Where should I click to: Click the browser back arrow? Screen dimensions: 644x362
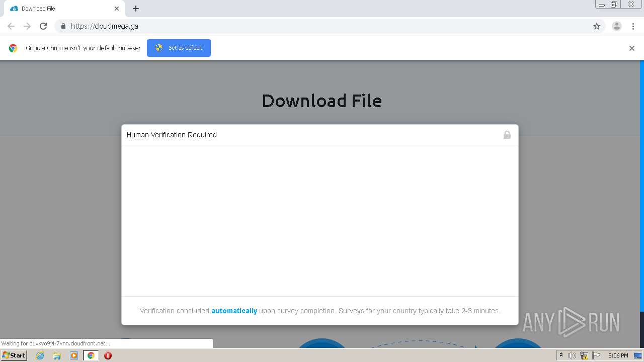coord(11,26)
